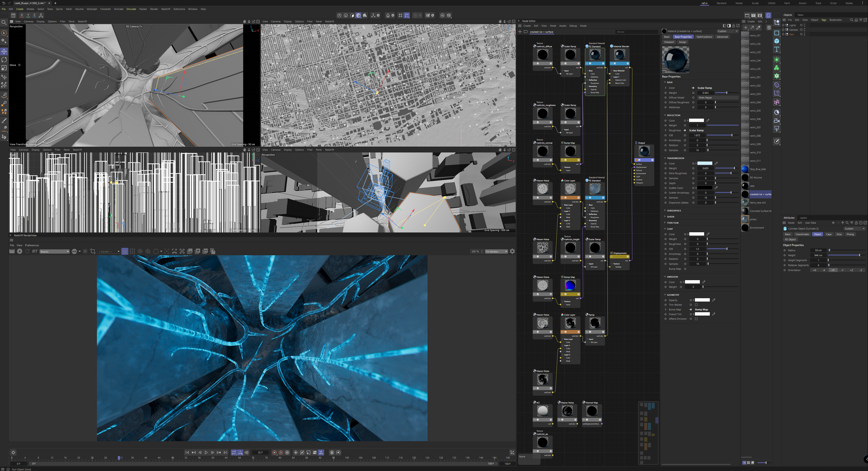Click the +Y orientation button
868x471 pixels.
point(833,270)
